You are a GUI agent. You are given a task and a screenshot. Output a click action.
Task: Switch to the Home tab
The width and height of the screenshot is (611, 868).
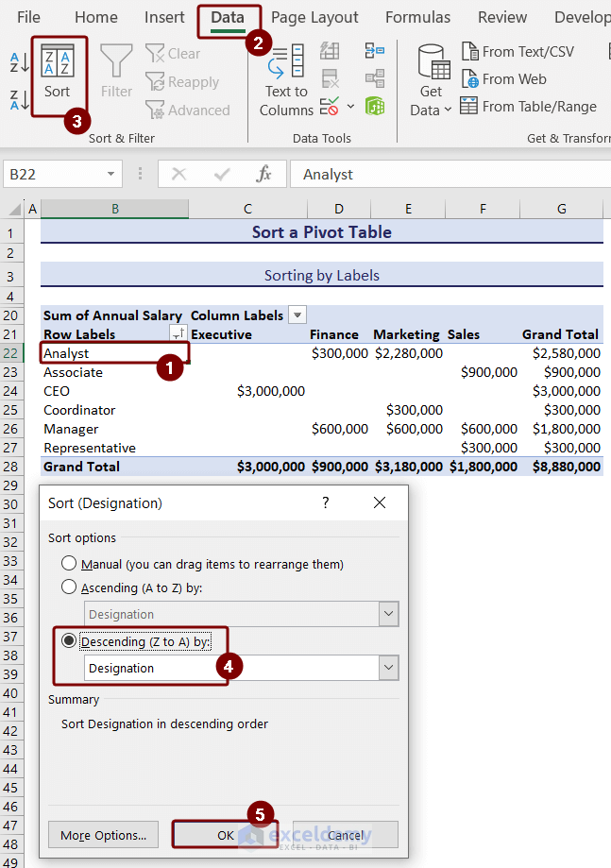[x=95, y=17]
